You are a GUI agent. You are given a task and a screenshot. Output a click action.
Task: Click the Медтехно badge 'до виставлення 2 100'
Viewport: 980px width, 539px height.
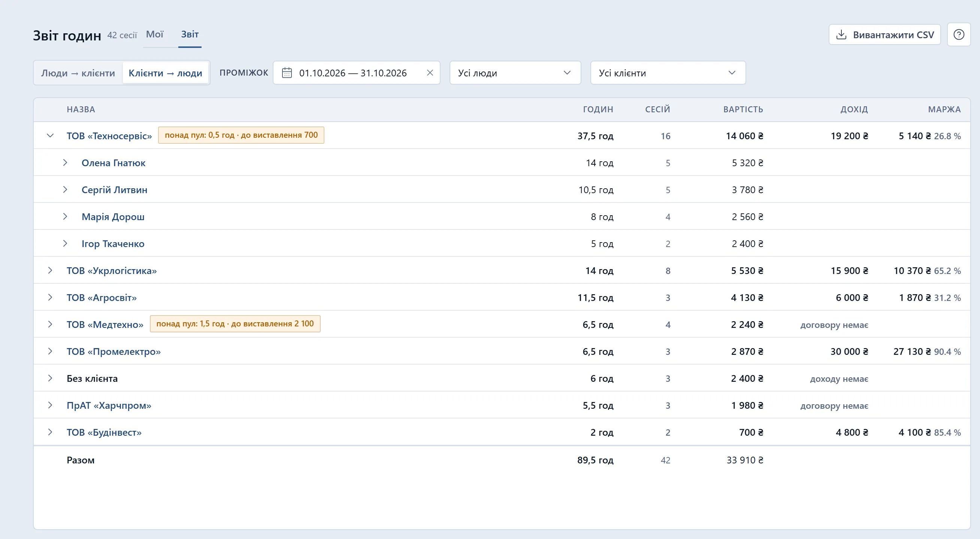(235, 324)
